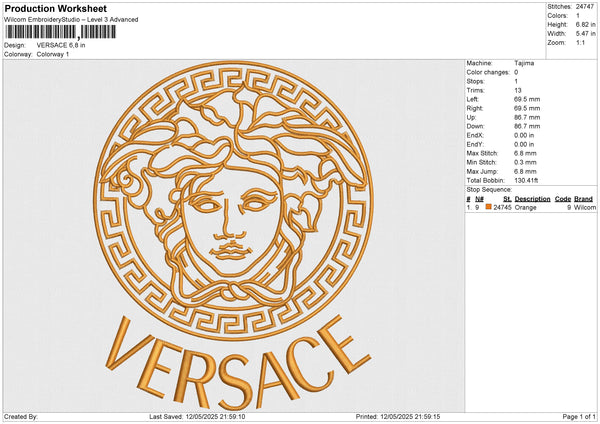Click the brand 'Wilcom' in stop row
600x424 pixels.
[584, 207]
